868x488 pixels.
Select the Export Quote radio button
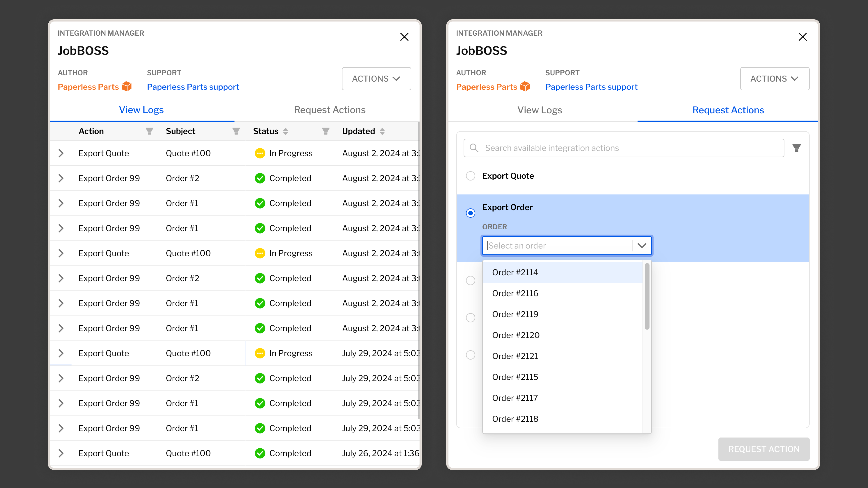coord(470,176)
